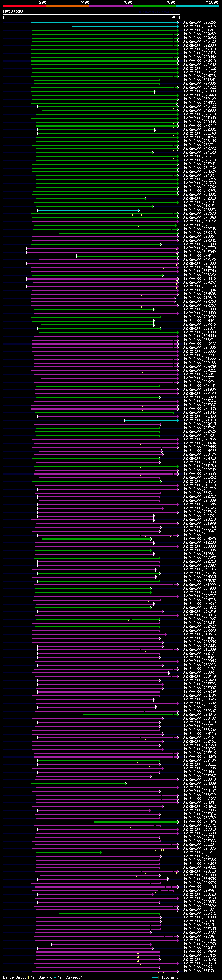The width and height of the screenshot is (222, 980).
Task: Select the UniRef100_Q84VH3 label
Action: pos(199,64)
